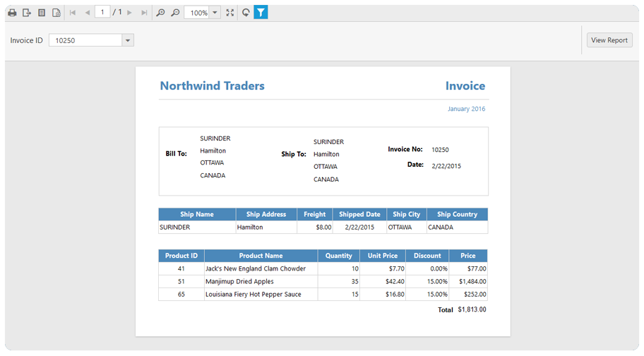This screenshot has width=644, height=356.
Task: Jump to the last page
Action: point(144,13)
